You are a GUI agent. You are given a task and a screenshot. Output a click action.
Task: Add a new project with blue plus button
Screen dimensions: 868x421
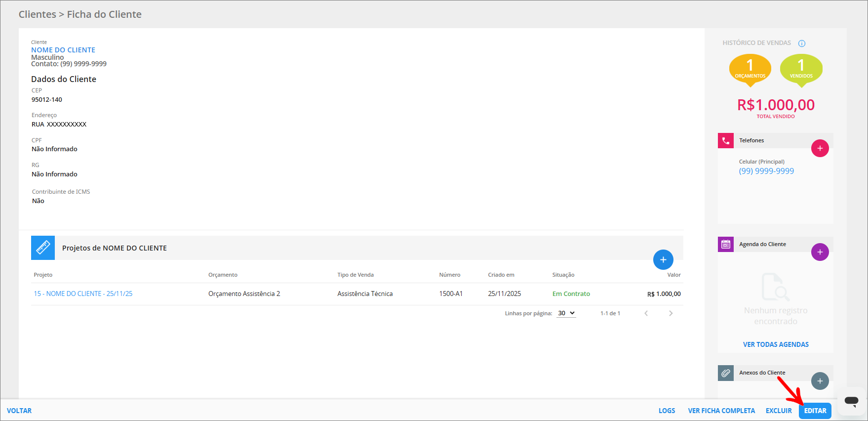pyautogui.click(x=663, y=259)
